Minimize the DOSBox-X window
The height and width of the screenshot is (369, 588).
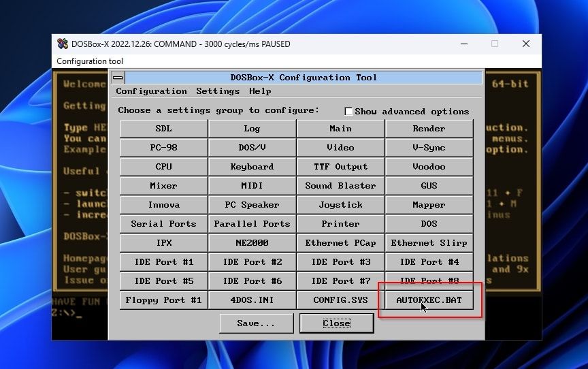point(463,44)
